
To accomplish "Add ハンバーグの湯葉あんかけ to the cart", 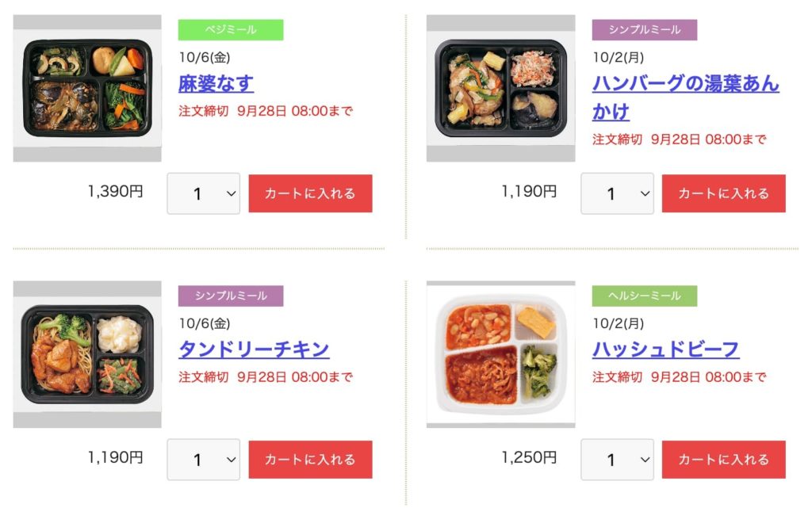I will [x=724, y=193].
